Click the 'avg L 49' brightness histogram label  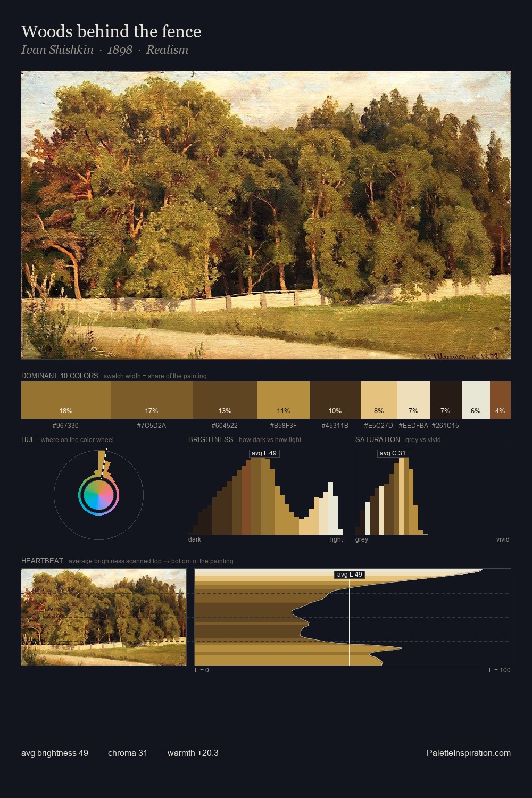click(264, 453)
